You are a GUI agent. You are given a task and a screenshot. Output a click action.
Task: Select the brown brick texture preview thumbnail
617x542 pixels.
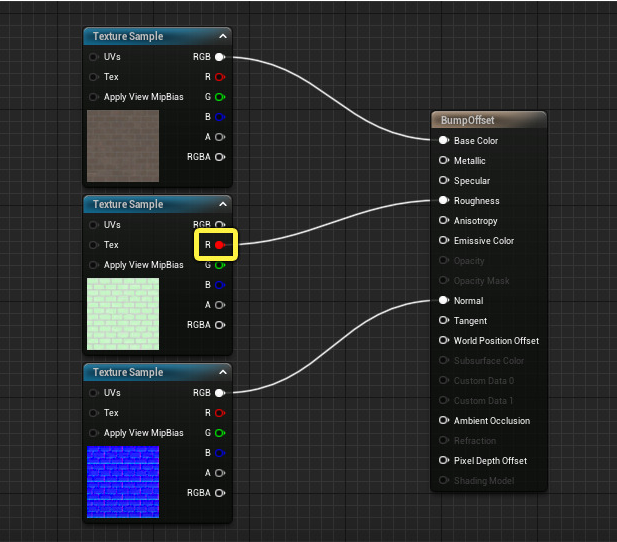tap(123, 146)
